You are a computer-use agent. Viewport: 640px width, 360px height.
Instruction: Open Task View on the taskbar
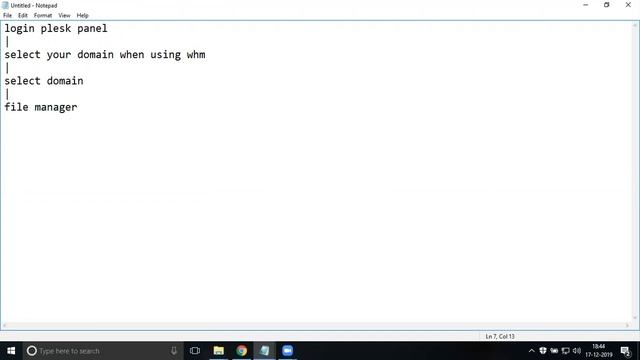click(x=195, y=351)
